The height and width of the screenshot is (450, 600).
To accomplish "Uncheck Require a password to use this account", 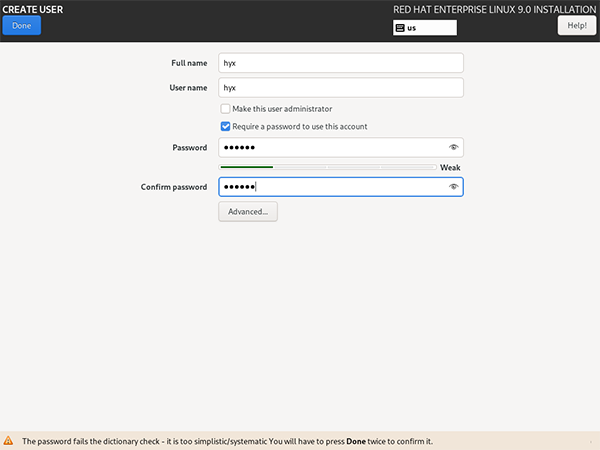I will click(x=225, y=126).
